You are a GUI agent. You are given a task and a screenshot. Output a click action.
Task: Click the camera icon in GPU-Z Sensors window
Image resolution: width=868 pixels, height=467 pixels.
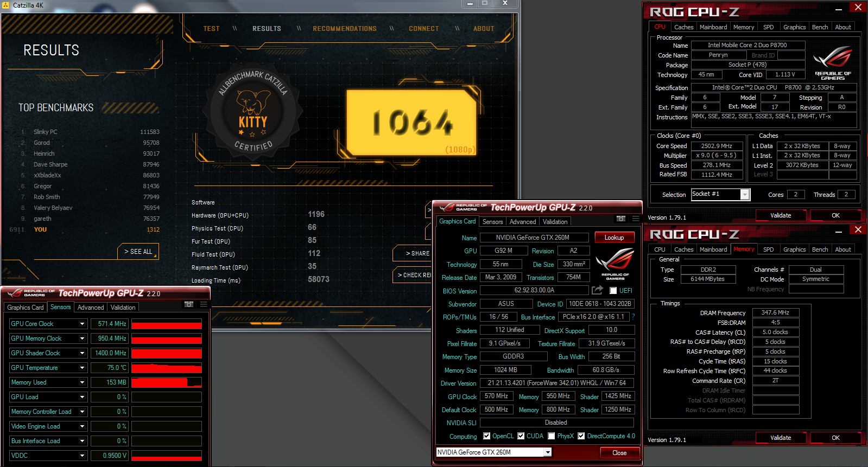point(189,304)
